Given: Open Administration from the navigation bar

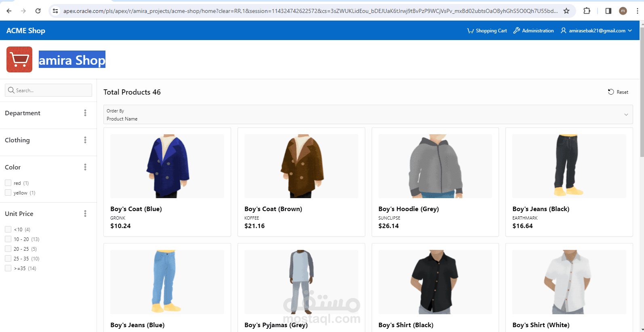Looking at the screenshot, I should click(533, 31).
